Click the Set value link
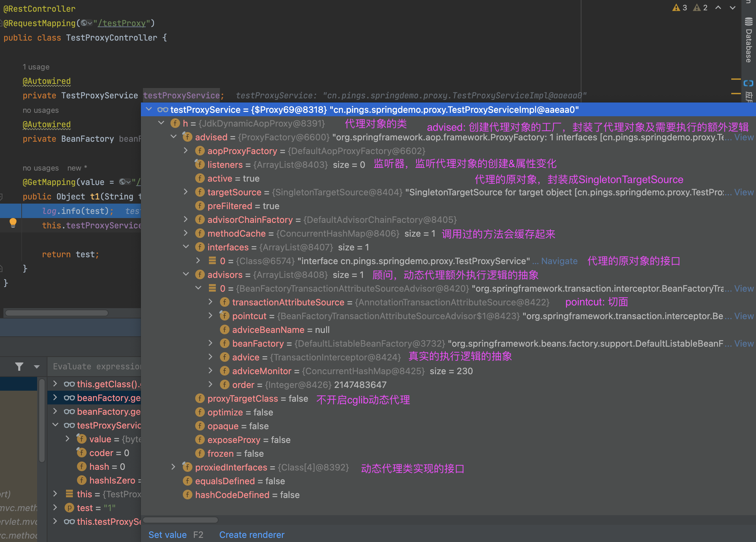The width and height of the screenshot is (756, 542). point(167,535)
